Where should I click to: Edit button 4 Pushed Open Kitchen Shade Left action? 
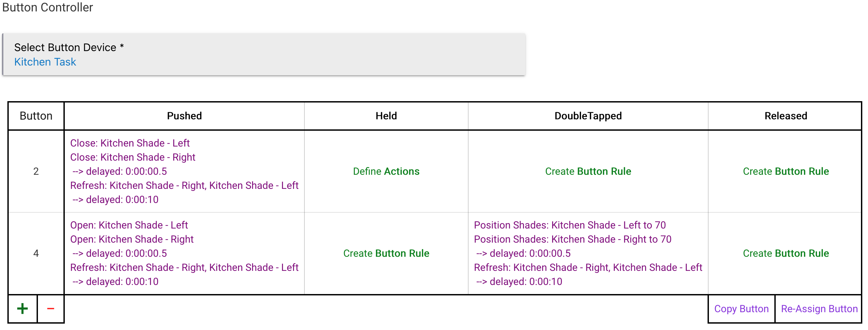[x=129, y=225]
